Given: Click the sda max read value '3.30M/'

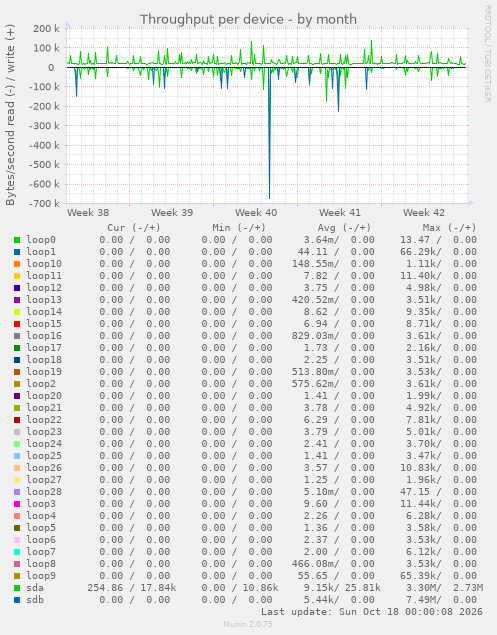Looking at the screenshot, I should tap(424, 588).
